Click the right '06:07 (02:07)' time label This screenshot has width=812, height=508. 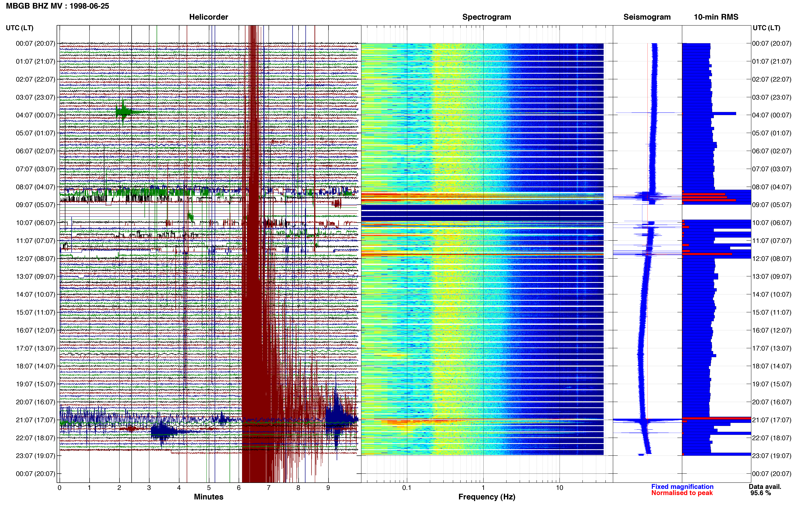[771, 151]
